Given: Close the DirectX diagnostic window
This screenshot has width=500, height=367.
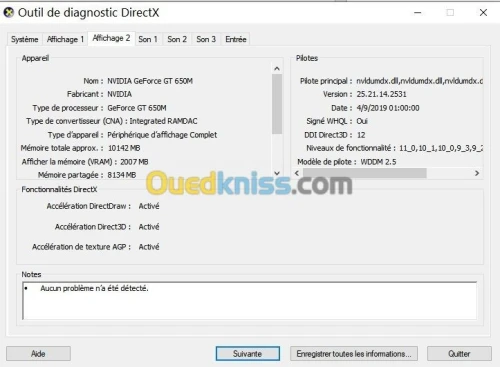Looking at the screenshot, I should point(483,13).
